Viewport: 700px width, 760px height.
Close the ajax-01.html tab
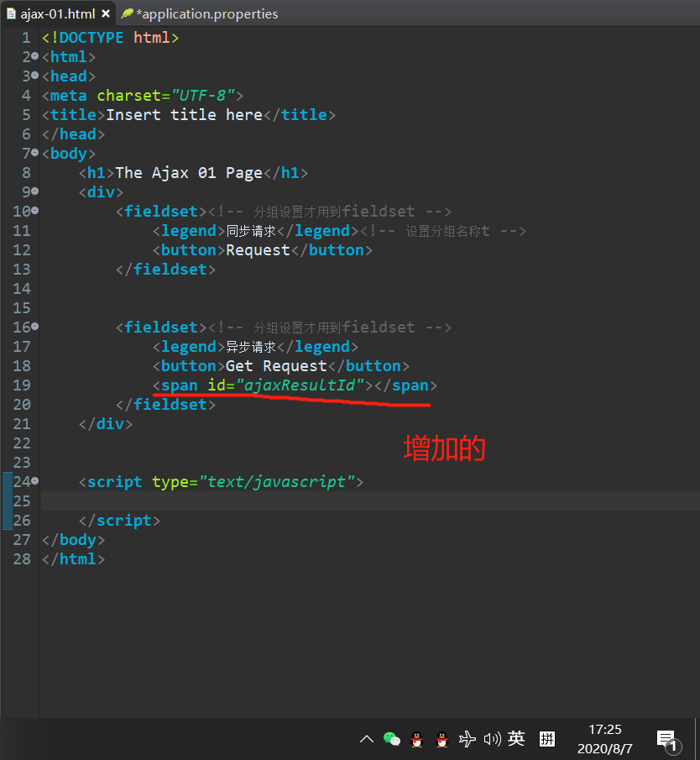click(x=106, y=14)
